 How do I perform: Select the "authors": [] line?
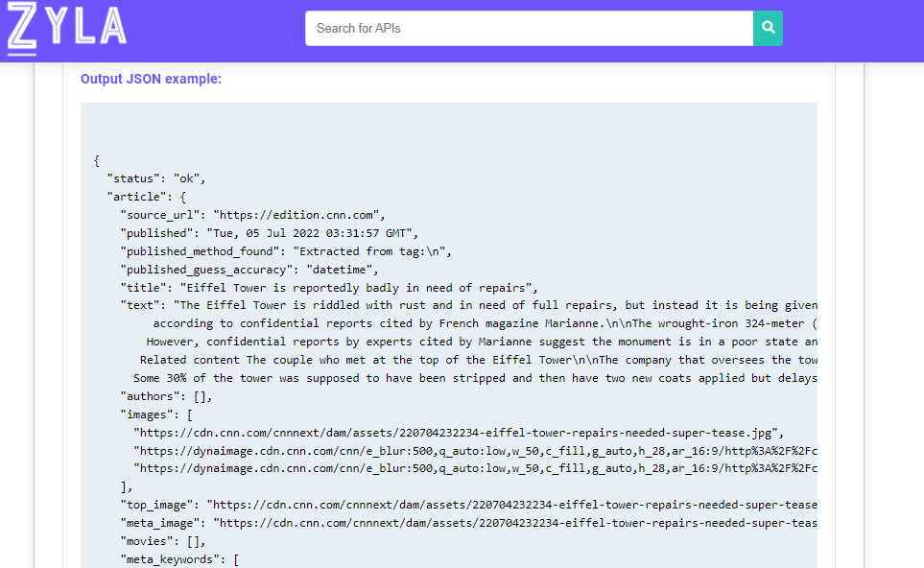click(166, 396)
